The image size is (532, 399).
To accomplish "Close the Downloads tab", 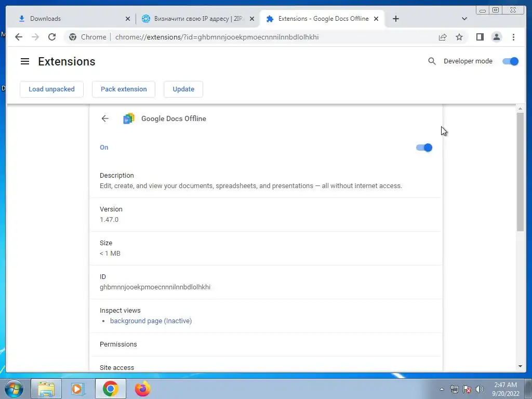I will click(128, 19).
